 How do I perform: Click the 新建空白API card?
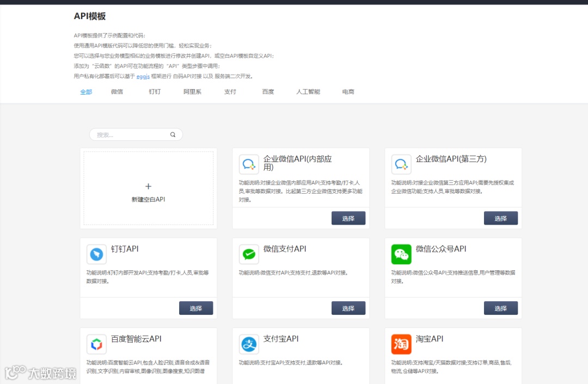coord(149,188)
